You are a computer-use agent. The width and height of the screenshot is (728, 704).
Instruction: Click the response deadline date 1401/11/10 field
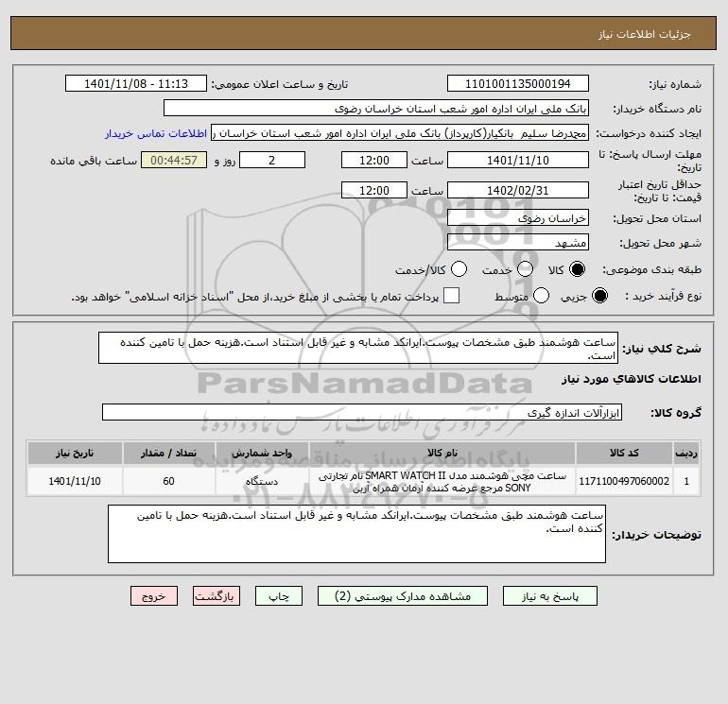(x=518, y=160)
